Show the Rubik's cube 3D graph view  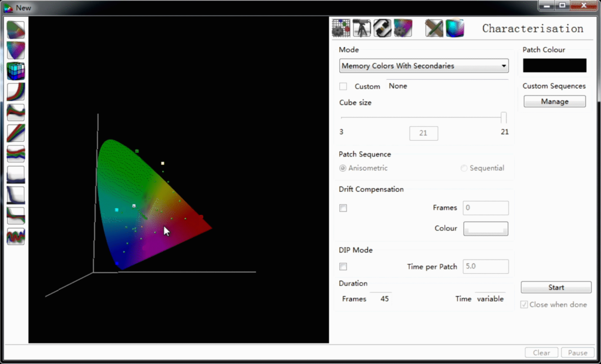(16, 71)
